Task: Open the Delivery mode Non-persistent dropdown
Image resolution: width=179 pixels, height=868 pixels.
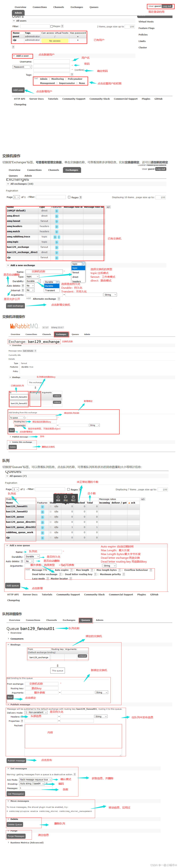Action: pyautogui.click(x=36, y=712)
